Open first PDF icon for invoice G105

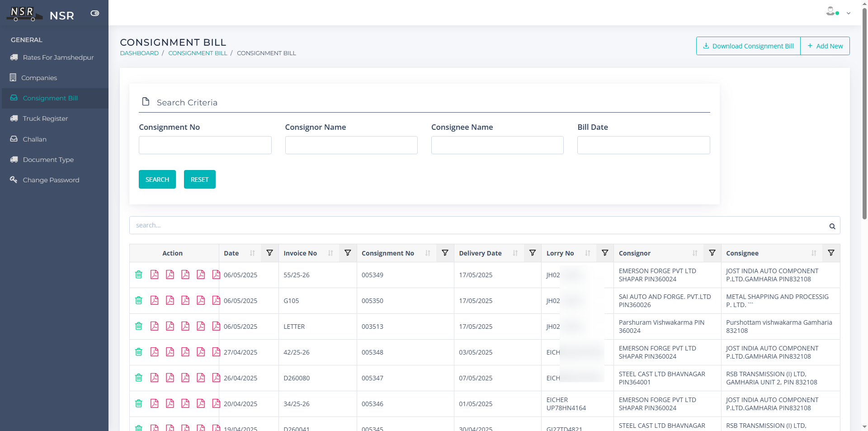pos(154,300)
